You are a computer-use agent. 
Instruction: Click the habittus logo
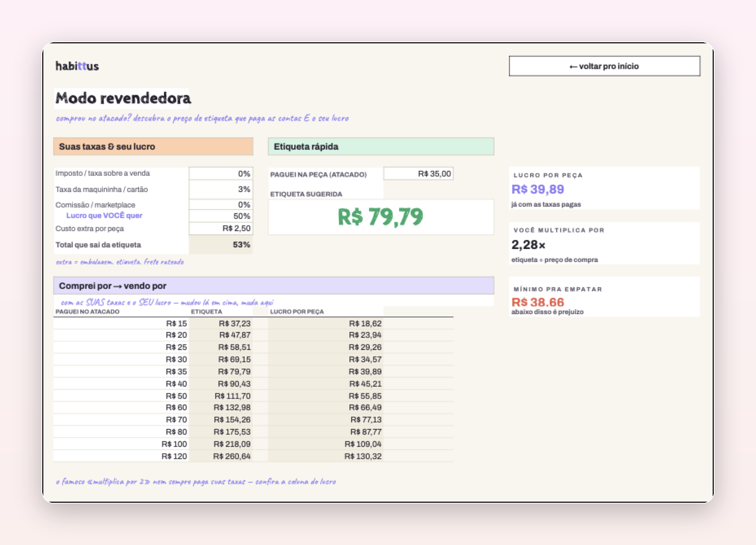(x=77, y=66)
